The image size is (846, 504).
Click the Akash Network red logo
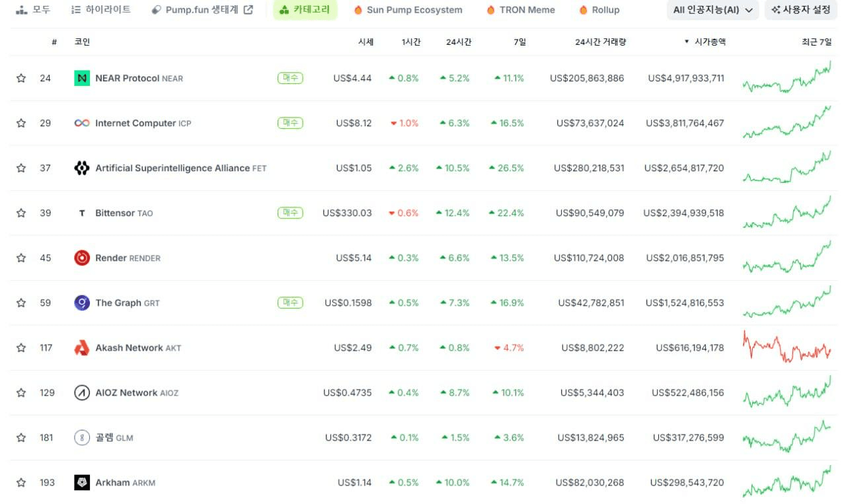pyautogui.click(x=82, y=347)
